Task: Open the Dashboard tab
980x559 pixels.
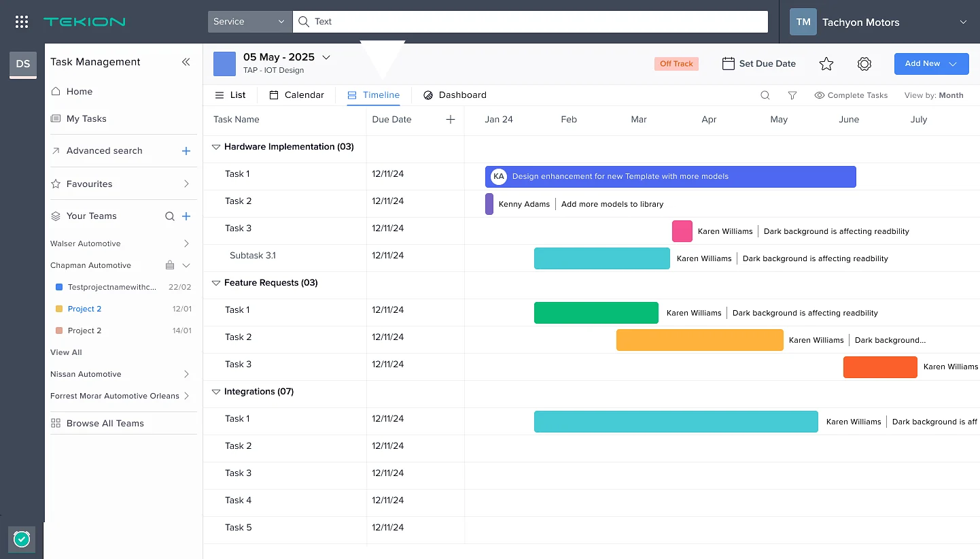Action: tap(455, 95)
